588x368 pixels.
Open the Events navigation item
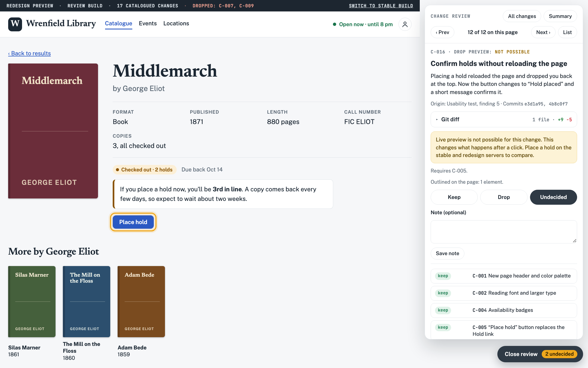148,23
